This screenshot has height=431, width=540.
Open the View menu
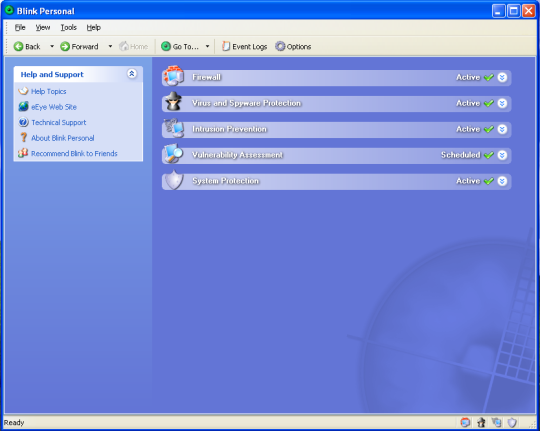(x=43, y=27)
